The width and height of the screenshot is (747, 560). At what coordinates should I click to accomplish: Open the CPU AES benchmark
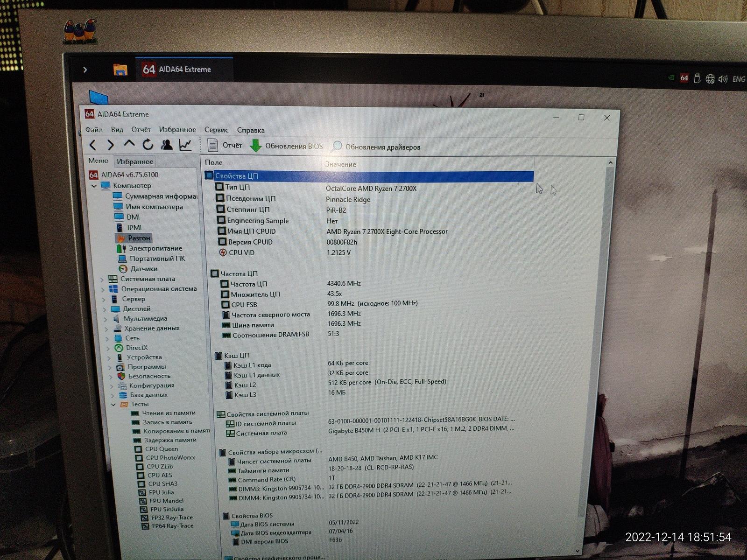(155, 476)
